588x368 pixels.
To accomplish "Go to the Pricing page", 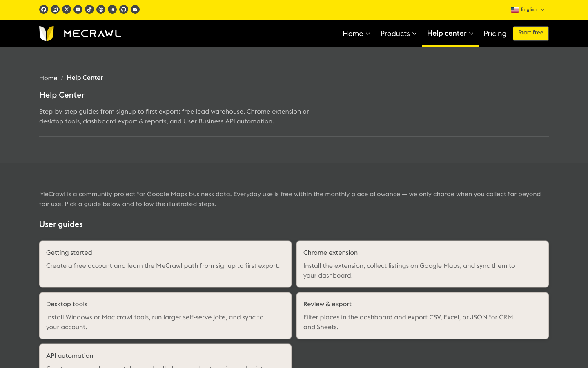I will click(x=495, y=34).
